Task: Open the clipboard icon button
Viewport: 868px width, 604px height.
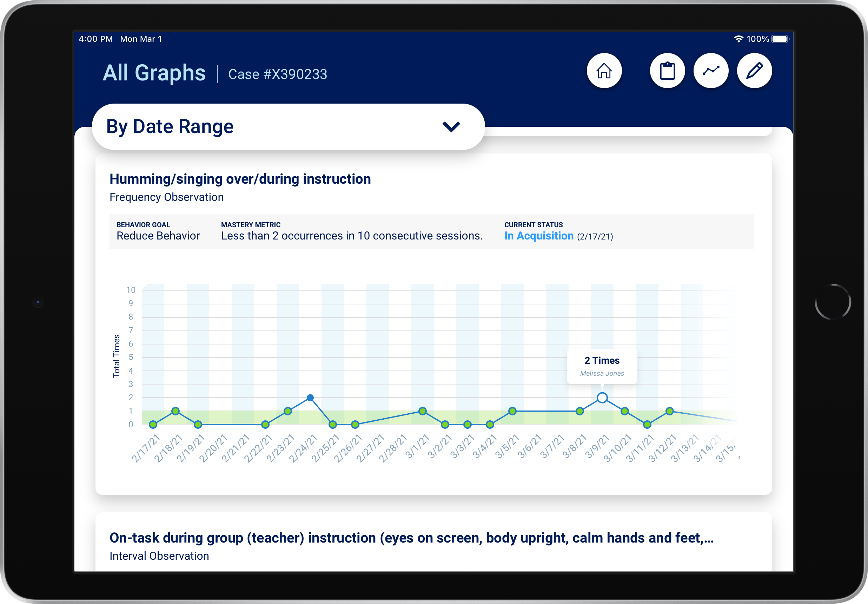Action: coord(667,71)
